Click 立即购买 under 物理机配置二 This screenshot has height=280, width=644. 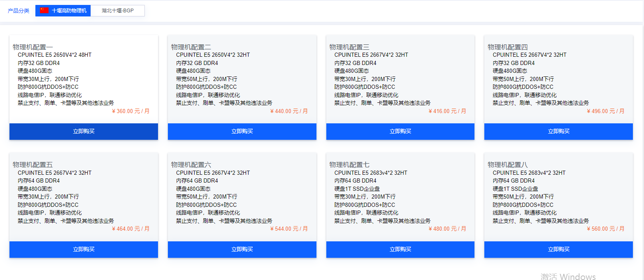(x=242, y=132)
